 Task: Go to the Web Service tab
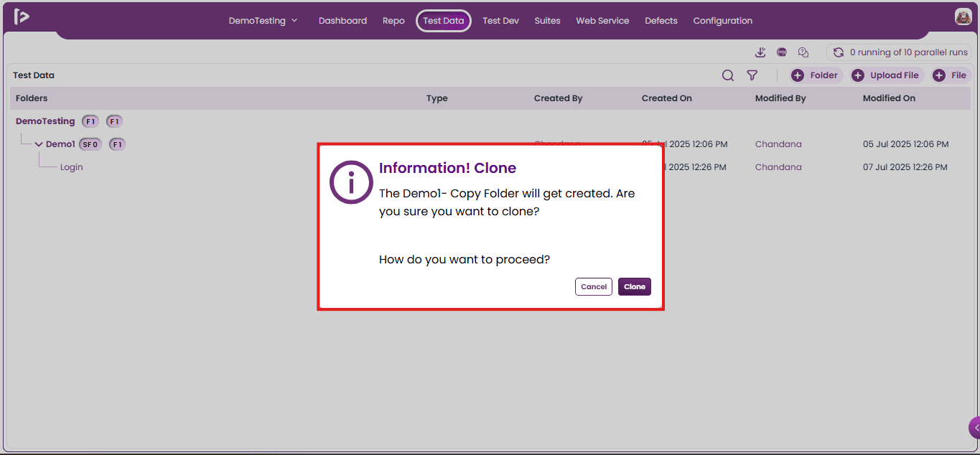(x=602, y=21)
